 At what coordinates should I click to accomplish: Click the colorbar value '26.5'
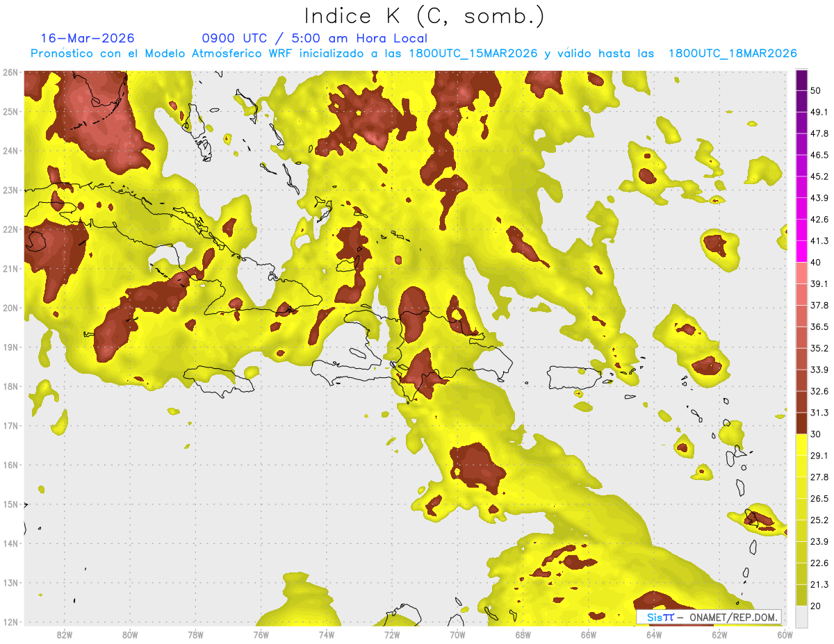click(820, 498)
